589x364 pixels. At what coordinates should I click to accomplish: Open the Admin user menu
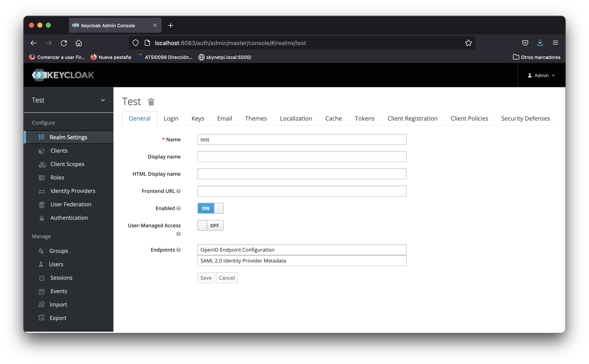(541, 75)
